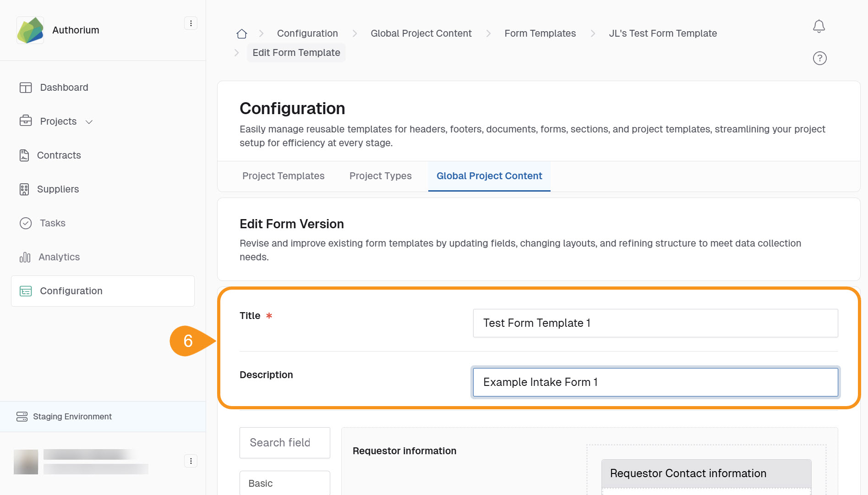
Task: Click the home icon in the breadcrumb
Action: click(x=241, y=33)
